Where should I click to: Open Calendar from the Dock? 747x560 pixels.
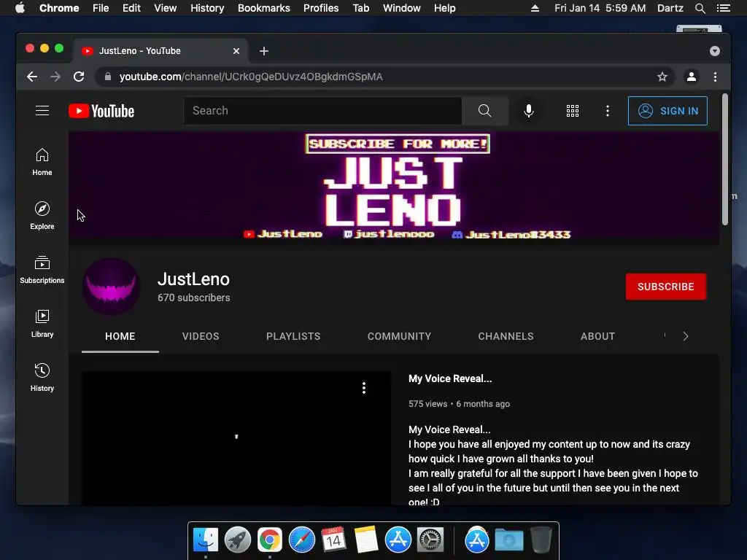[x=333, y=540]
